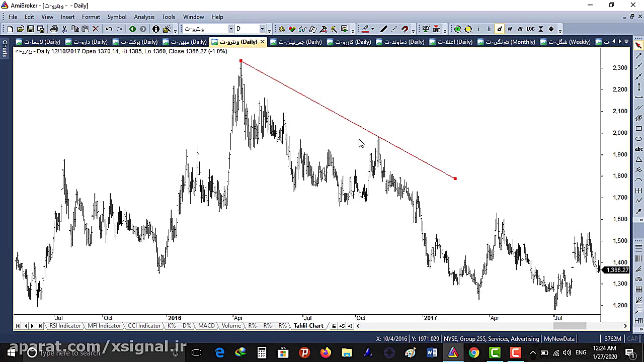
Task: Switch to RSI Indicator sheet tab
Action: pos(65,326)
